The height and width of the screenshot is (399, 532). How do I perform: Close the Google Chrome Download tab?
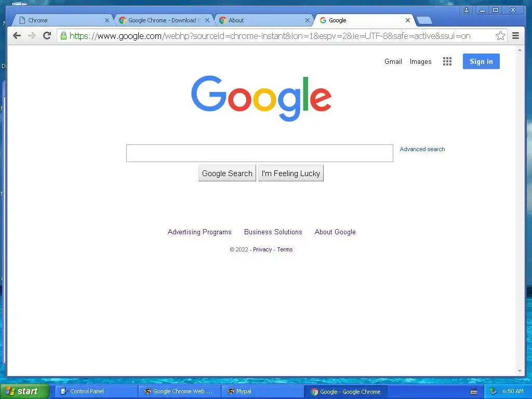(207, 20)
